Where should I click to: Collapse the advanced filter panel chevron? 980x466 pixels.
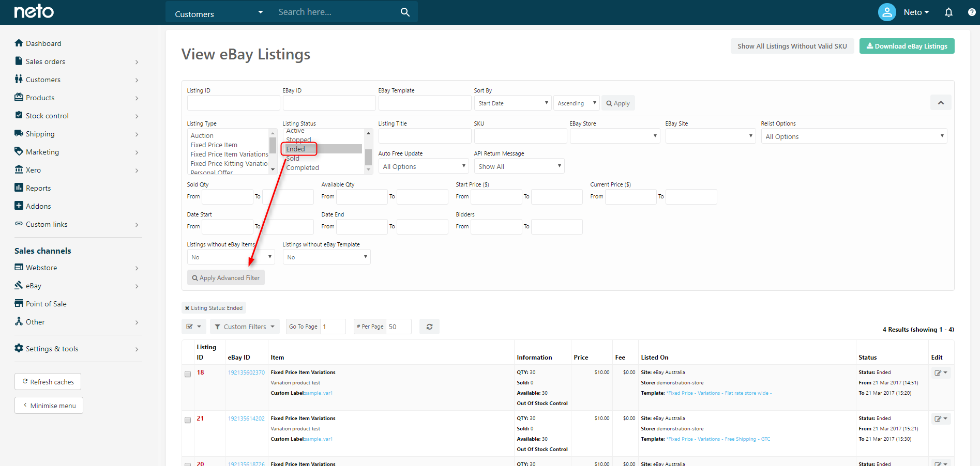[941, 103]
